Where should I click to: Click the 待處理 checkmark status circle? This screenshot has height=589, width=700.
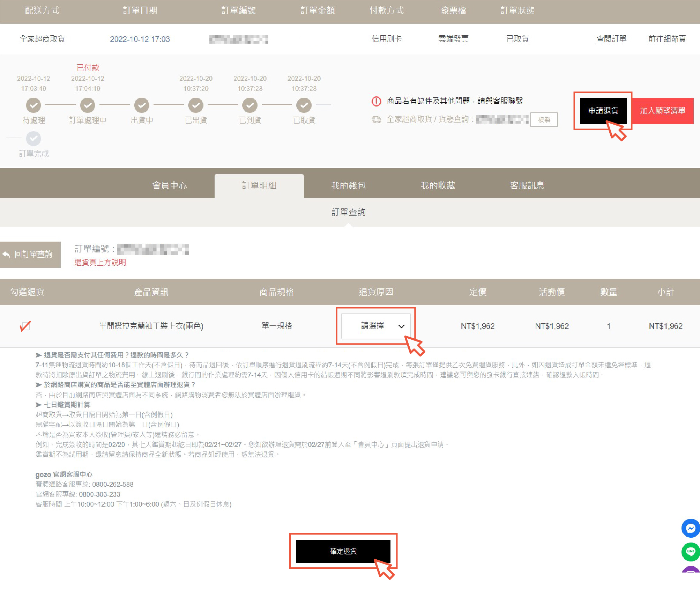(x=33, y=105)
